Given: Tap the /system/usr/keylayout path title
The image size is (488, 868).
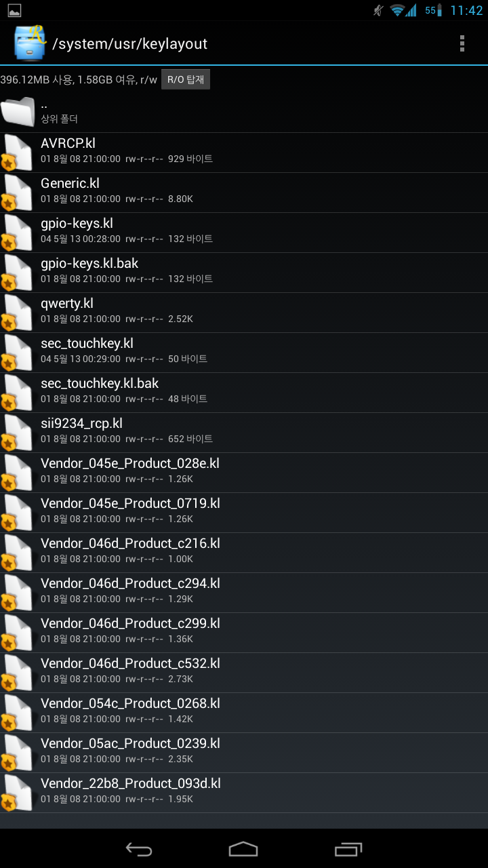Looking at the screenshot, I should 129,44.
